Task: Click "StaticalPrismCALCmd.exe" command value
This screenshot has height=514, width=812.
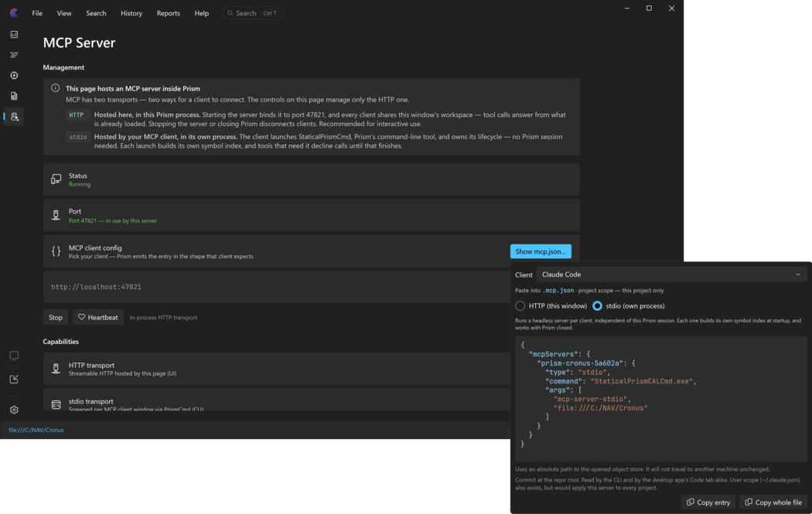Action: pyautogui.click(x=641, y=381)
